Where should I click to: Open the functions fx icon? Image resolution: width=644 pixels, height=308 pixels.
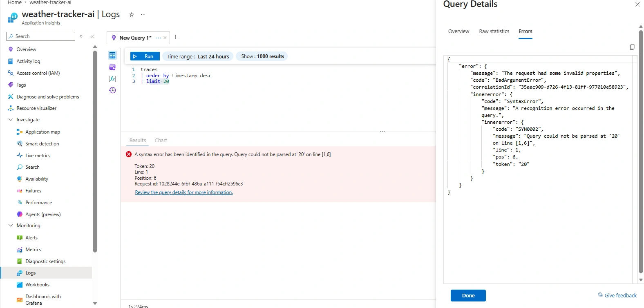tap(112, 78)
